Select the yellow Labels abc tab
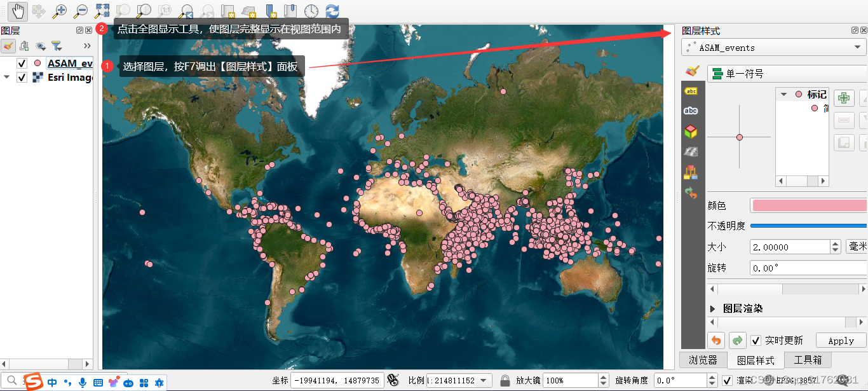This screenshot has height=391, width=868. point(691,91)
